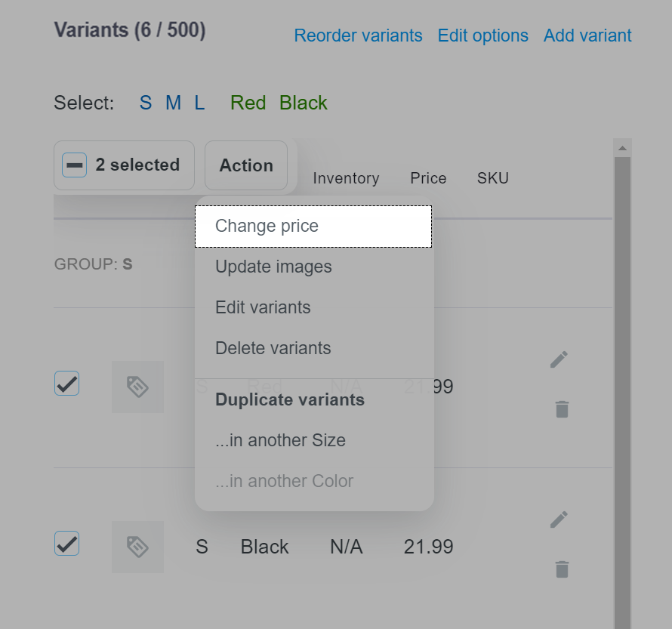672x629 pixels.
Task: Click trash icon for S Black variant
Action: click(x=562, y=569)
